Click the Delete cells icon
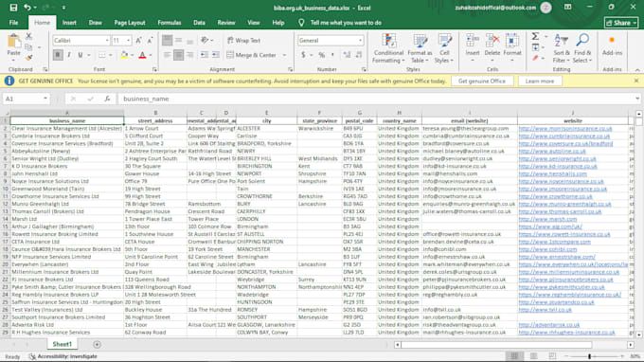Image resolution: width=644 pixels, height=362 pixels. tap(492, 41)
